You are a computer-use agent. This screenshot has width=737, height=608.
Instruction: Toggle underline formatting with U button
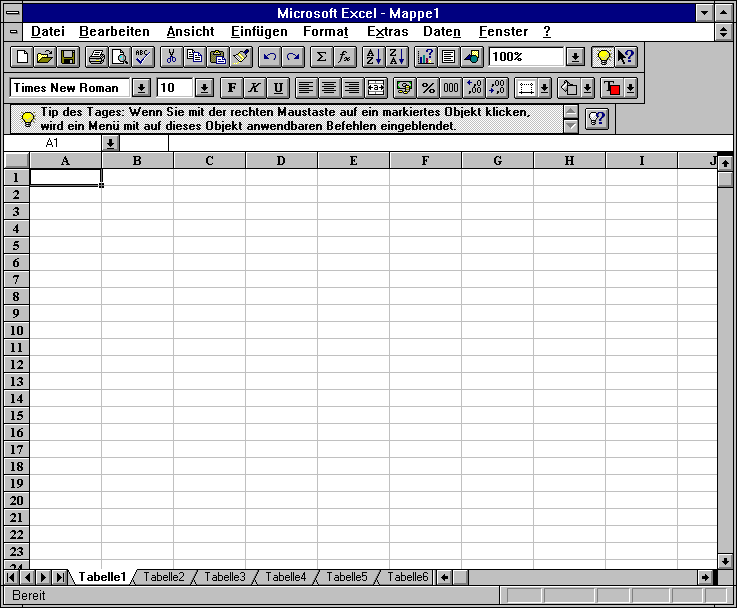(278, 88)
